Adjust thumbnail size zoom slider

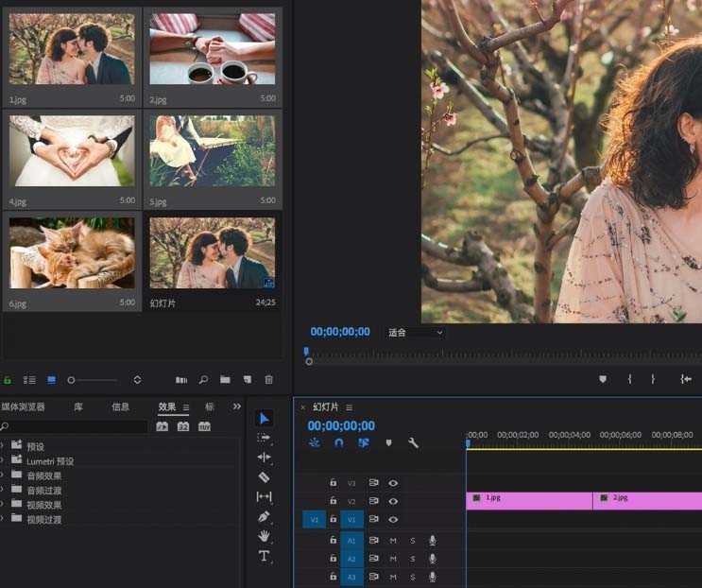[x=71, y=380]
